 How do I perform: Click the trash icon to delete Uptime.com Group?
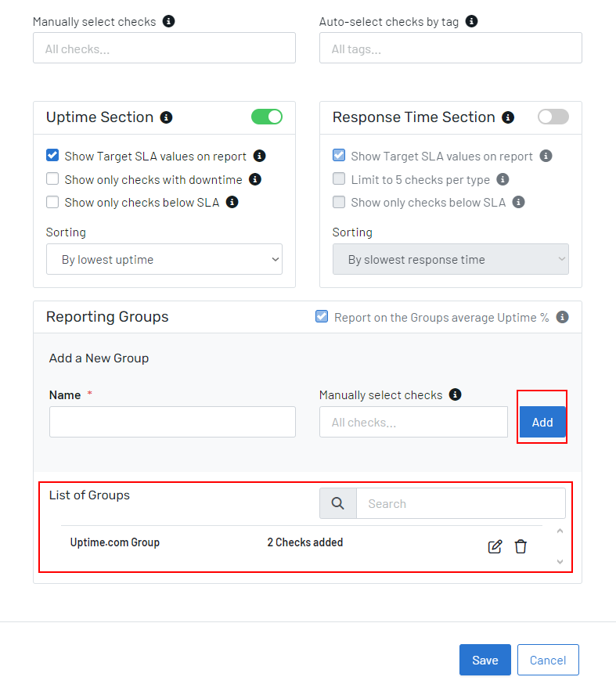[x=521, y=546]
